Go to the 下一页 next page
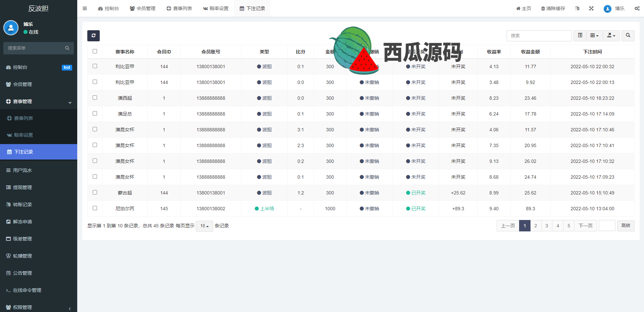644x312 pixels. click(586, 226)
